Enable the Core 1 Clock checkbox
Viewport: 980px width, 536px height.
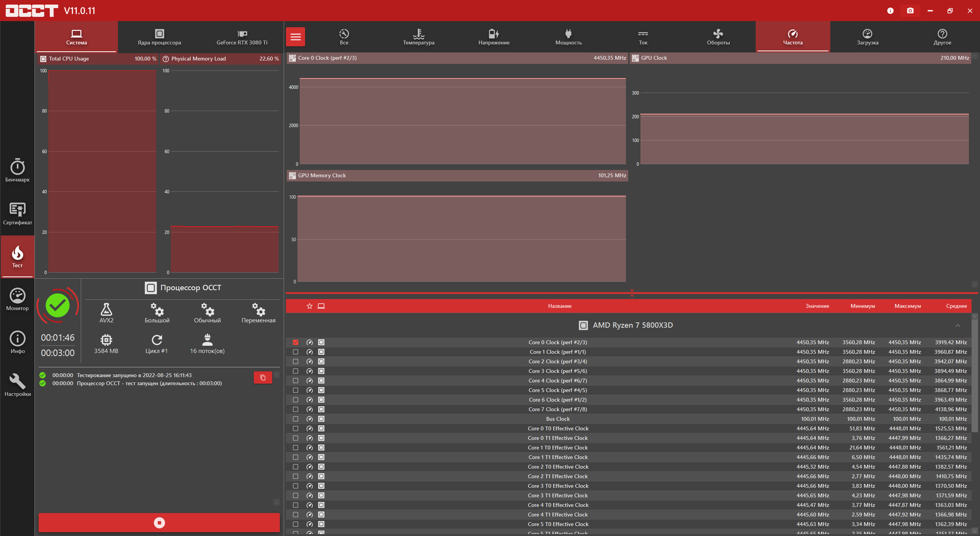pyautogui.click(x=295, y=352)
